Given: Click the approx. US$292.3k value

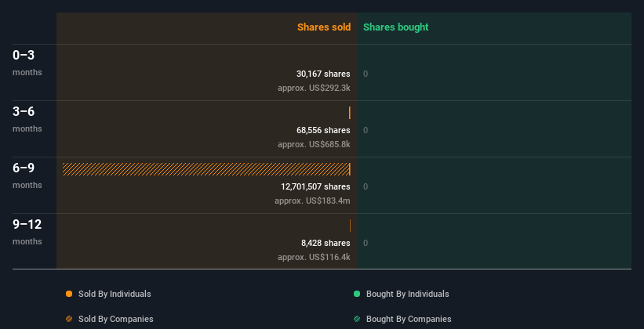Looking at the screenshot, I should pyautogui.click(x=314, y=88).
